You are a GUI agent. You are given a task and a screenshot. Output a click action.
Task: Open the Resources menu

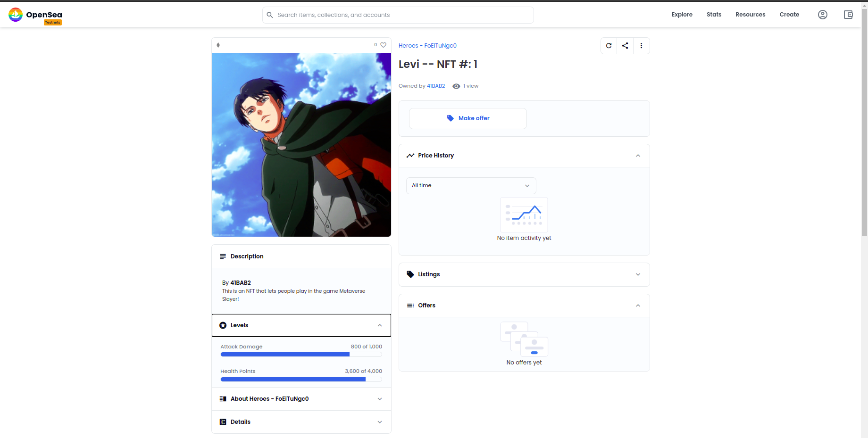pos(751,15)
